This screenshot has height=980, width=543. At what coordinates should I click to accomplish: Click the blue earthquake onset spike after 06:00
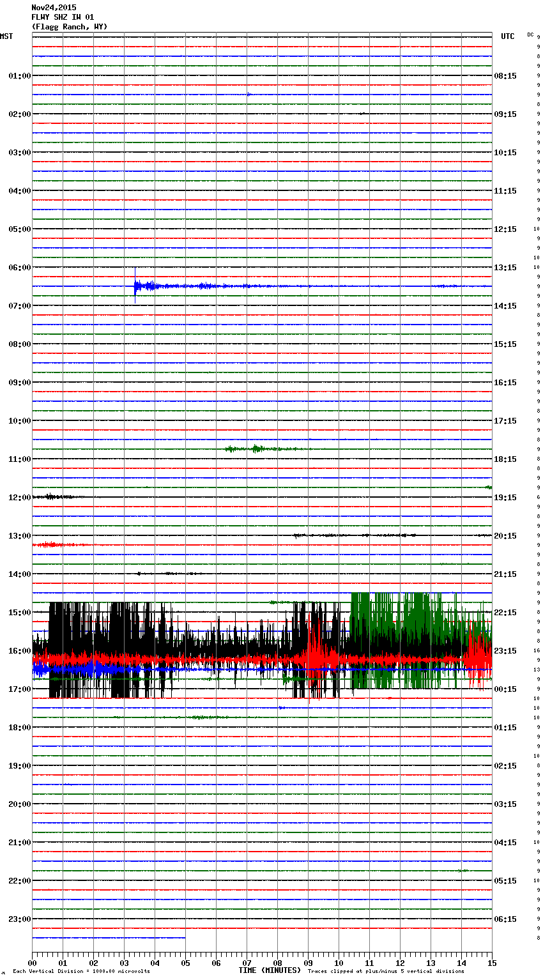[135, 286]
